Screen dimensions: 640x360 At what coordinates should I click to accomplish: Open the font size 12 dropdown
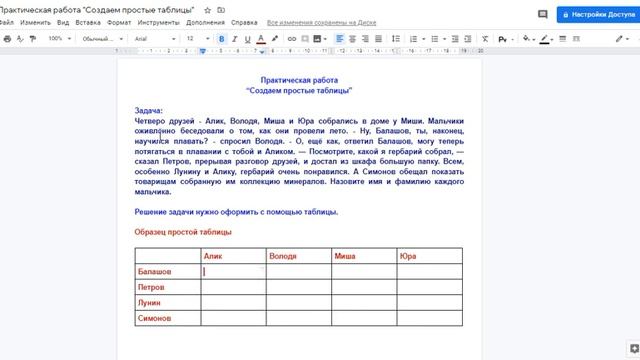pos(198,39)
